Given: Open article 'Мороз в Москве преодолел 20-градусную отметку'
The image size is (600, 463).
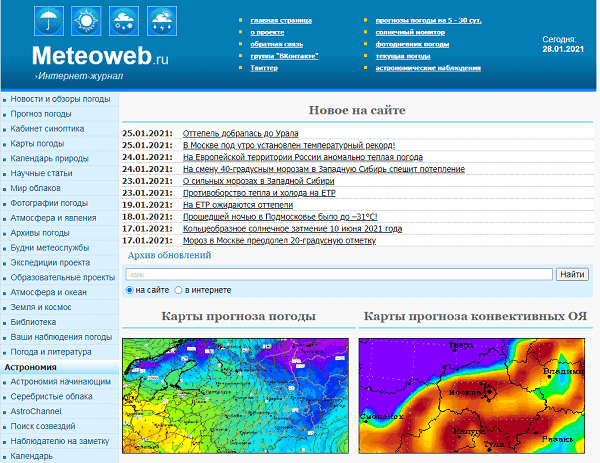Looking at the screenshot, I should point(279,241).
